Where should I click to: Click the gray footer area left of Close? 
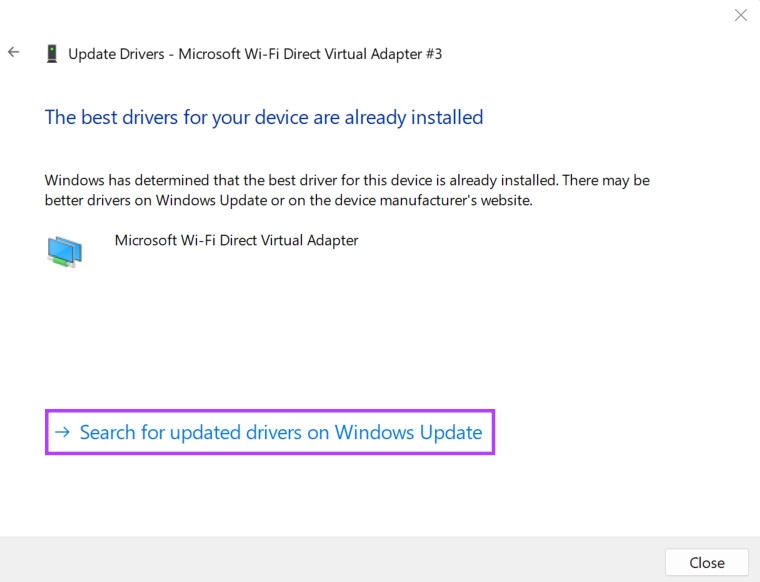(330, 560)
